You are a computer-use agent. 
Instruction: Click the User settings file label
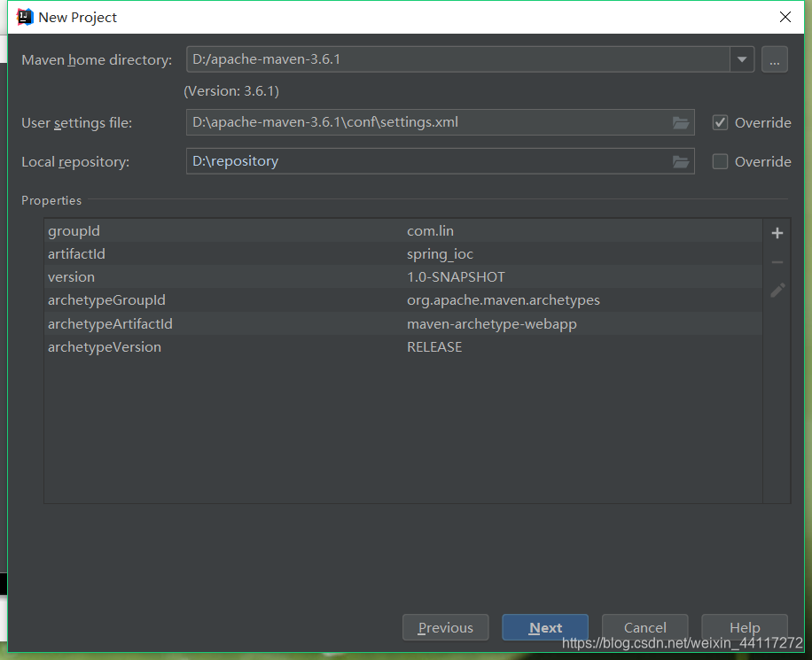(x=76, y=123)
